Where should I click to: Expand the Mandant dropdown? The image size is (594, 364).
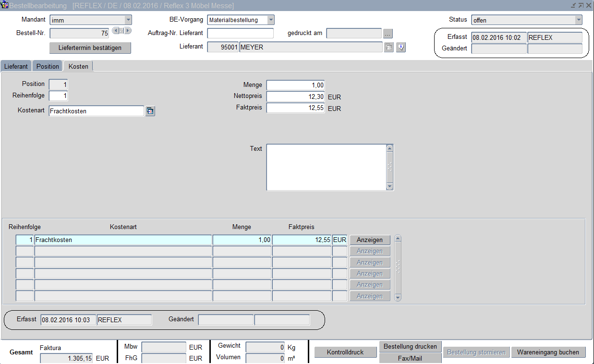[128, 20]
